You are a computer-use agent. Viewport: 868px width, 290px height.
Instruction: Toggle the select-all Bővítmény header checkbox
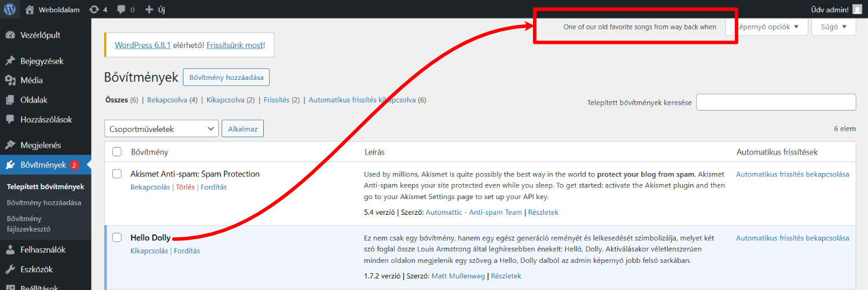point(117,152)
